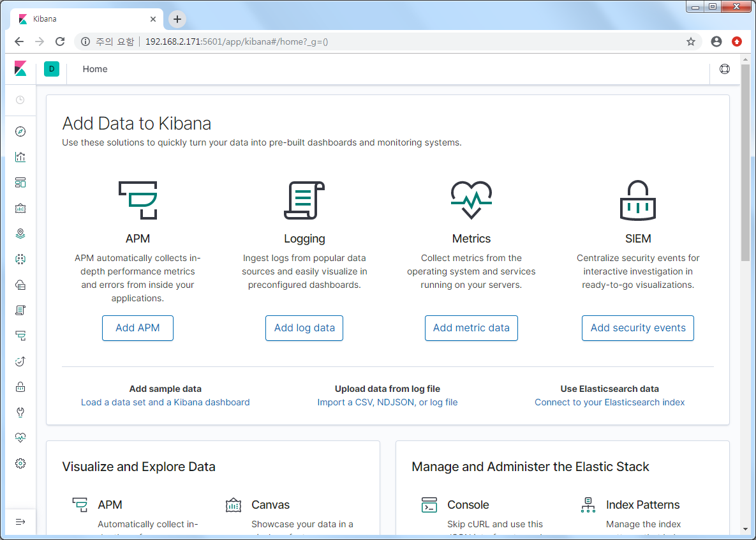The width and height of the screenshot is (756, 540).
Task: Click the Console terminal icon
Action: 429,505
